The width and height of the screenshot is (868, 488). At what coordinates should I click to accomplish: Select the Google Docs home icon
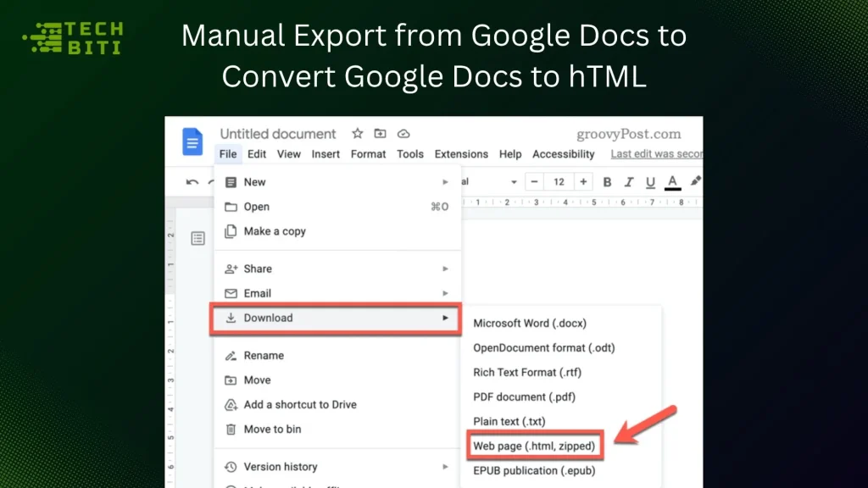click(x=193, y=141)
